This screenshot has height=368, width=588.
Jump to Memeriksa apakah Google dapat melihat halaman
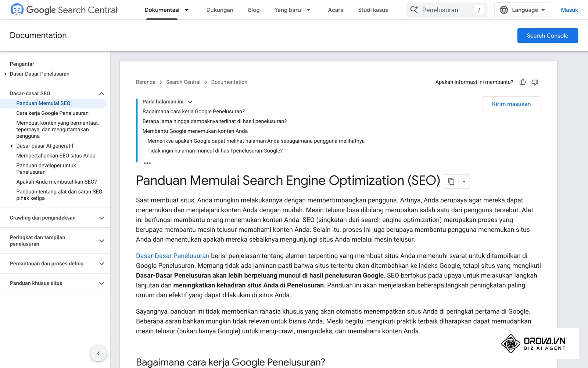[x=256, y=141]
